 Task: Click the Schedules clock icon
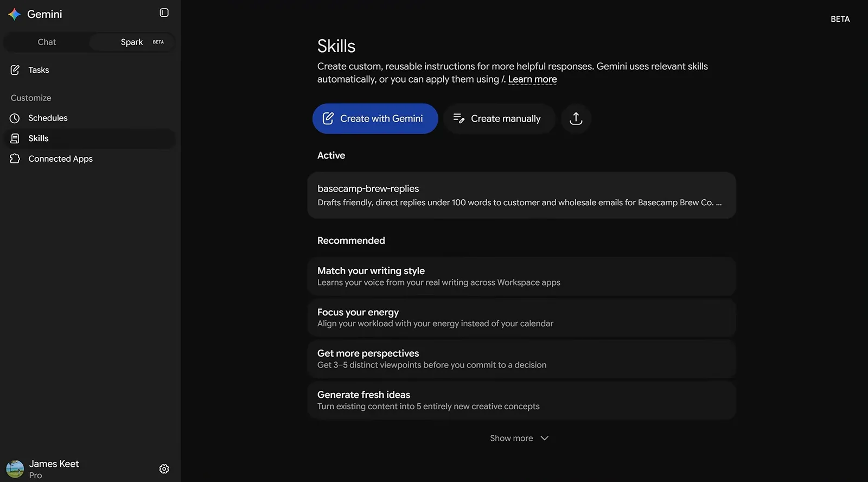point(15,118)
